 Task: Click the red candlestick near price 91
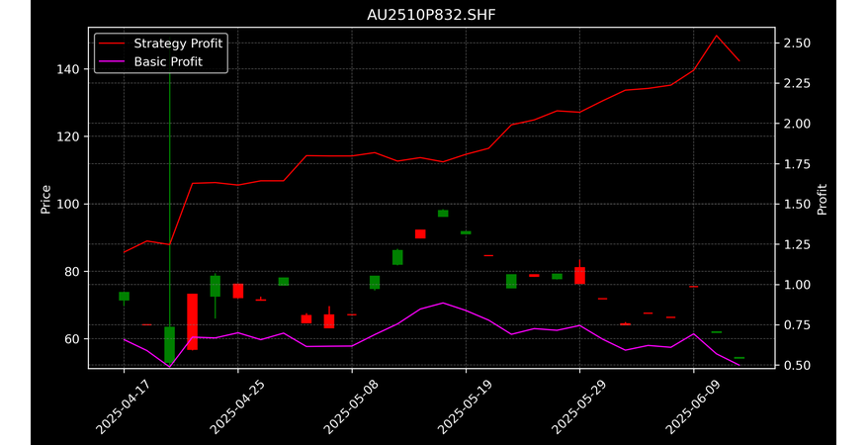point(420,233)
